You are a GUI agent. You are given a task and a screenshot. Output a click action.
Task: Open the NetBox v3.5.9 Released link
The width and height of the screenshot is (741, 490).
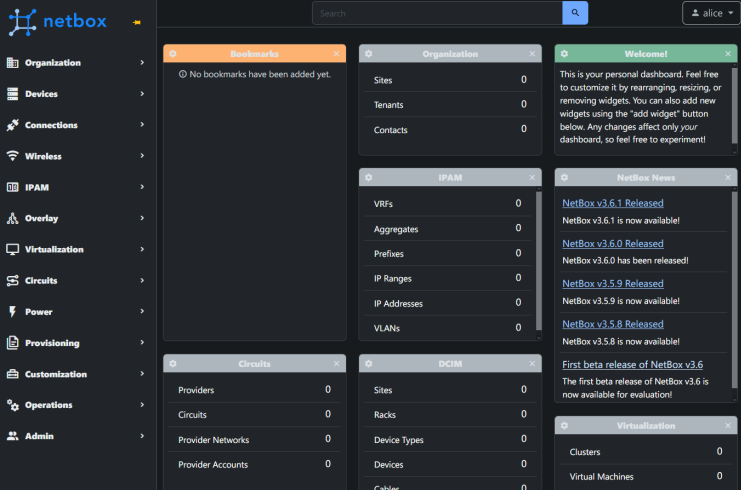612,284
